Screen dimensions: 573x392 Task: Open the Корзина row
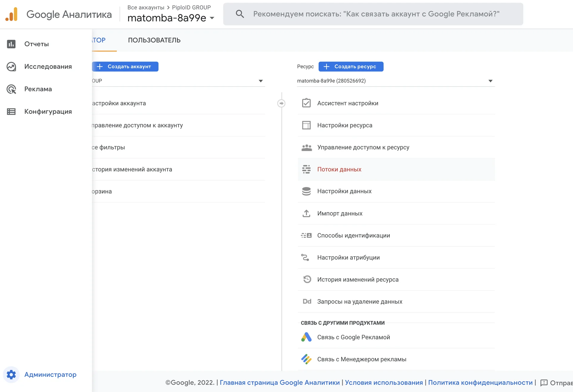[x=178, y=191]
